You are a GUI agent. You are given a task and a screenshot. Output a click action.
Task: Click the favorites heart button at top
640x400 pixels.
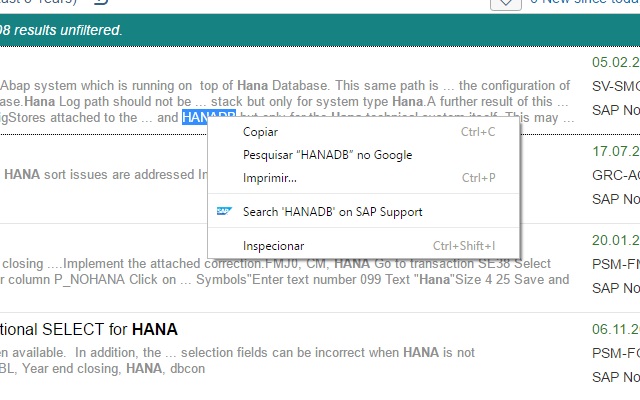point(506,3)
